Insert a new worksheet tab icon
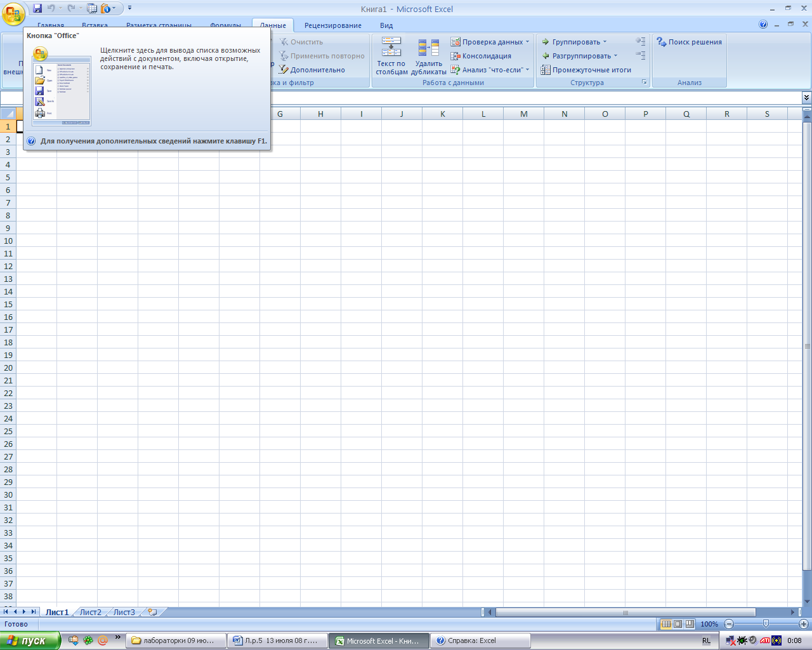The image size is (812, 650). (152, 613)
